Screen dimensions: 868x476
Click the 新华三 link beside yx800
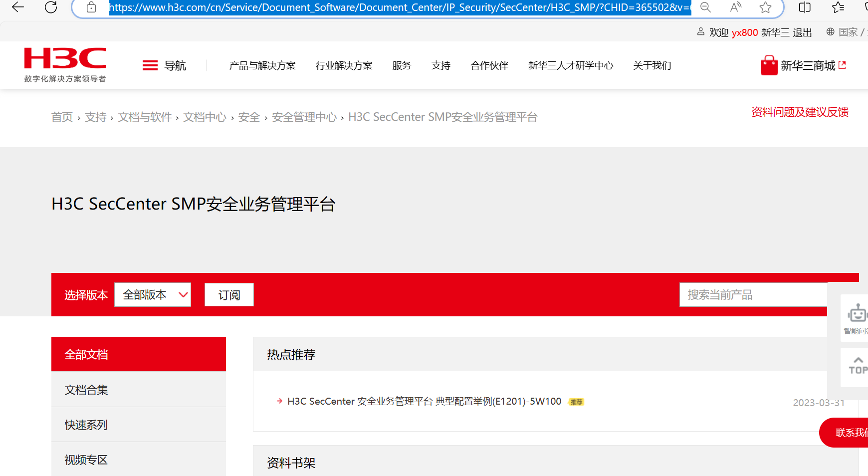[x=775, y=32]
